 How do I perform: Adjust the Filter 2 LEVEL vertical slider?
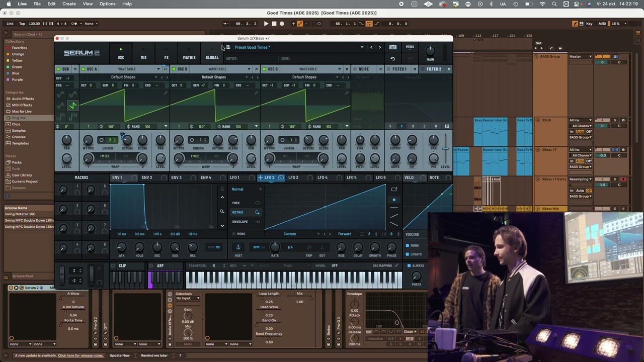coord(445,149)
